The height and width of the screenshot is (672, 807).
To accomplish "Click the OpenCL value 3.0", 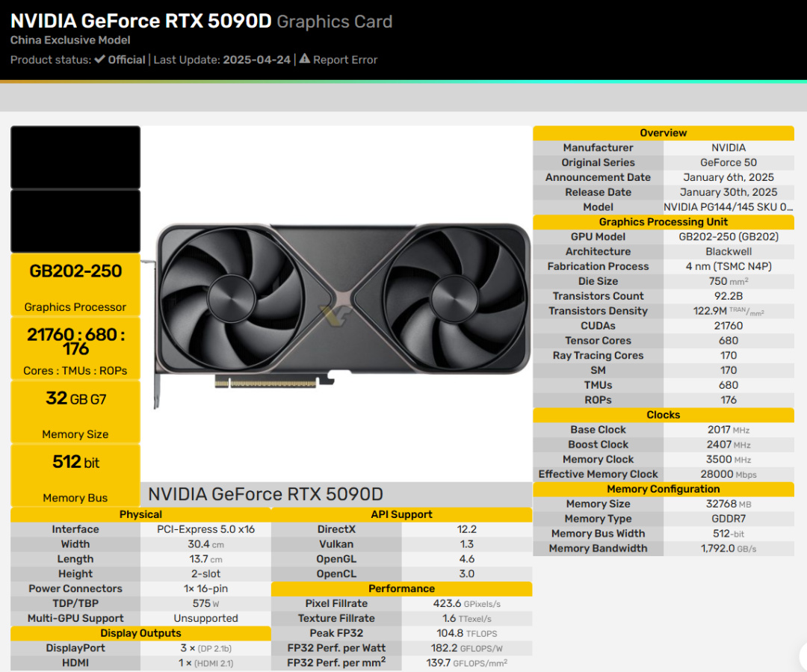I will [x=467, y=574].
